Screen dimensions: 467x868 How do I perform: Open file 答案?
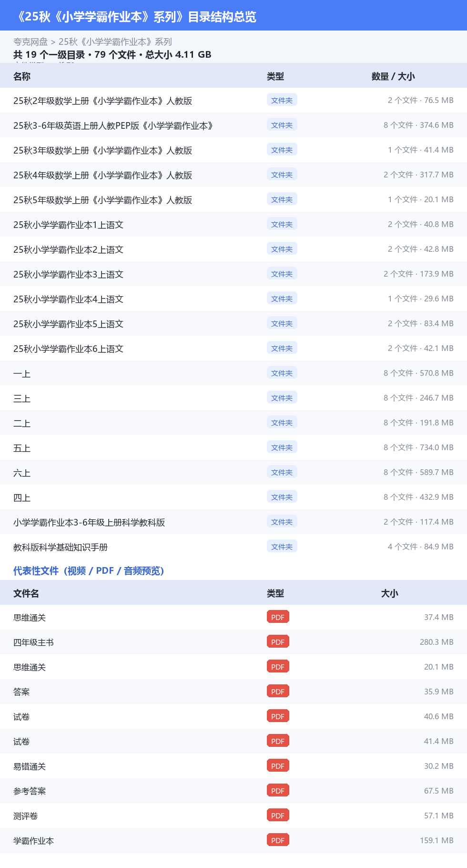[21, 692]
